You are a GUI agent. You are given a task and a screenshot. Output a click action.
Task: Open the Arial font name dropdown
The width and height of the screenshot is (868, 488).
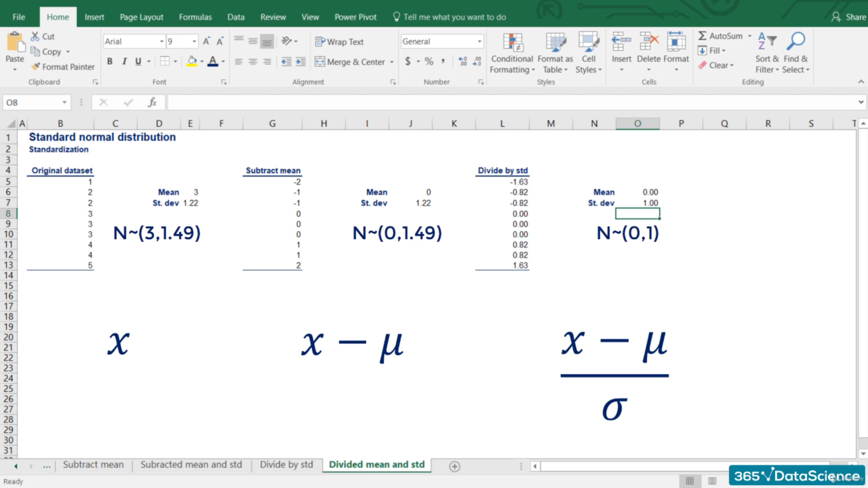click(x=161, y=42)
